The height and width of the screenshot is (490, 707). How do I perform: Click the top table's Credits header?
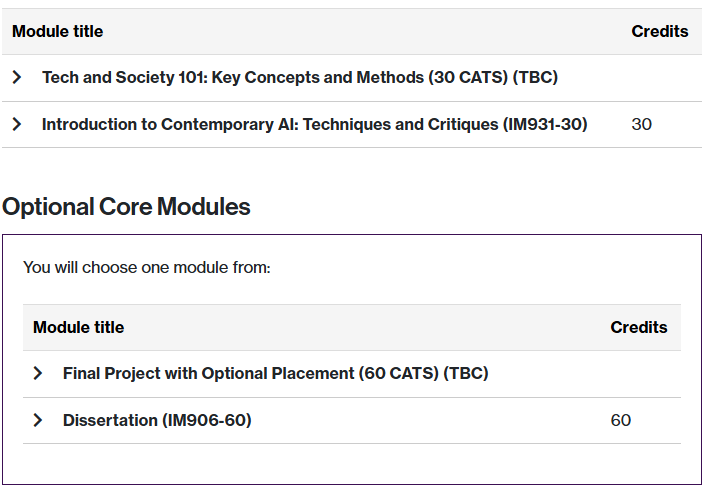(659, 32)
